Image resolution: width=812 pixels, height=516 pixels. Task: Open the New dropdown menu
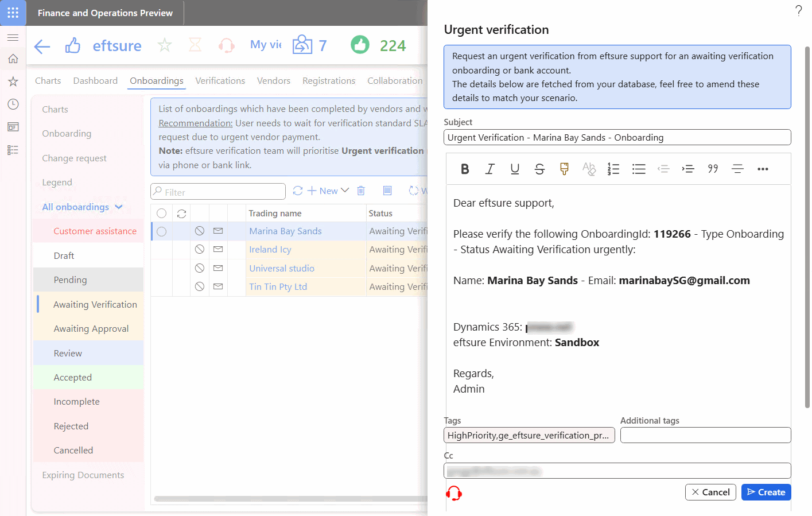coord(328,191)
